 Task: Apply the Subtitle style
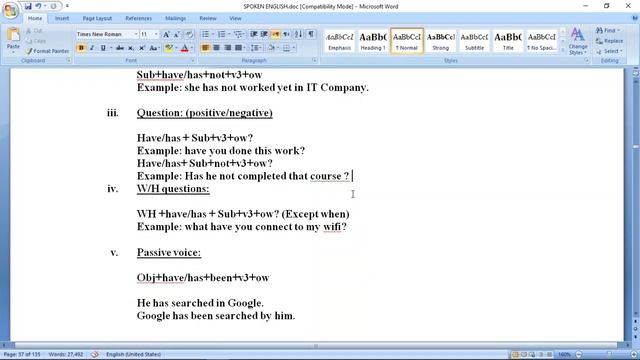tap(474, 41)
